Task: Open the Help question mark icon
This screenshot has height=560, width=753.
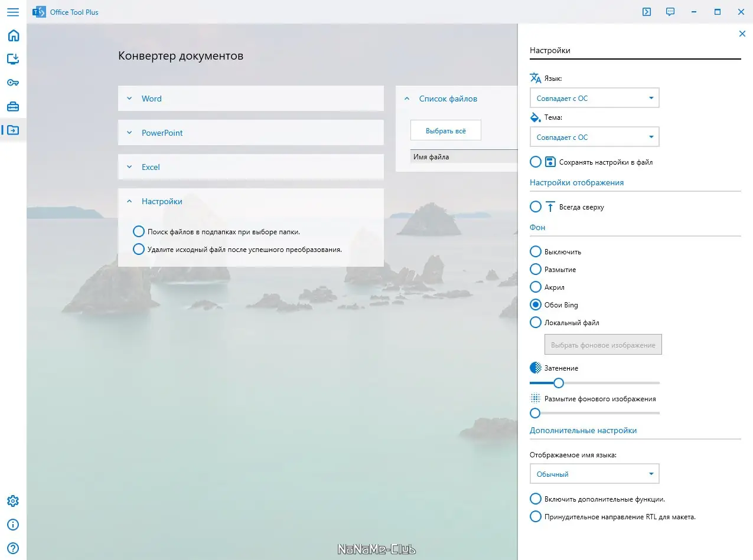Action: (13, 548)
